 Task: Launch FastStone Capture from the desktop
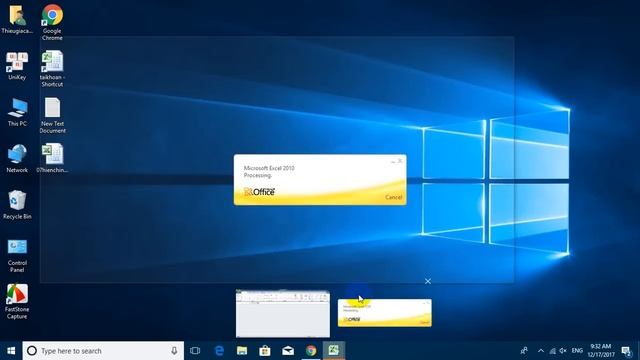tap(17, 302)
